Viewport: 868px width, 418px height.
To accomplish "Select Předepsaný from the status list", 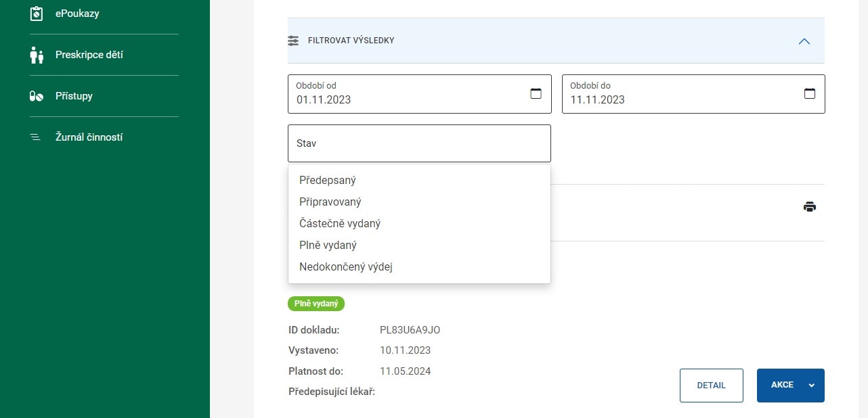I will (328, 181).
